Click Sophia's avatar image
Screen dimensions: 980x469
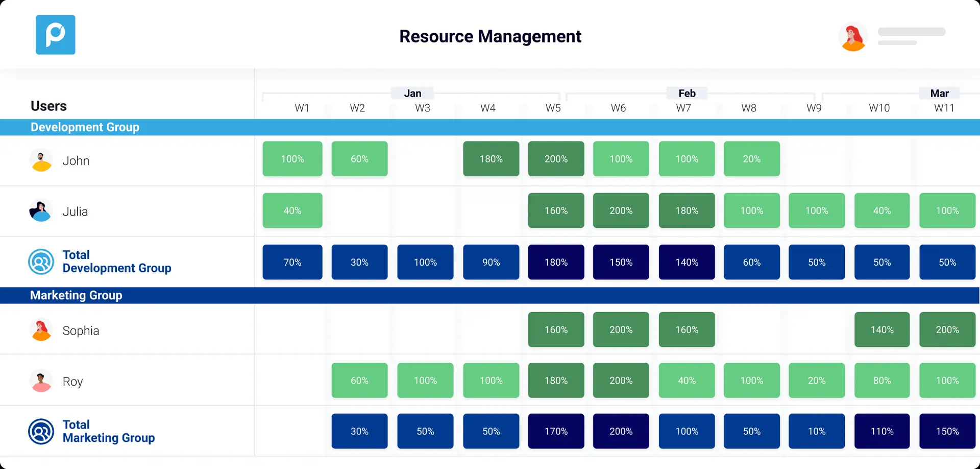coord(41,330)
